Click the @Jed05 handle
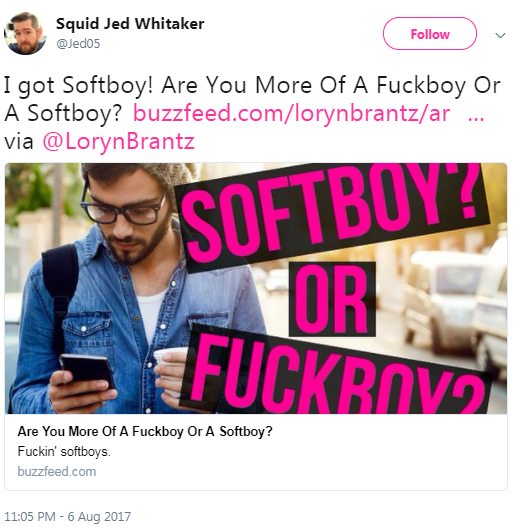The image size is (515, 527). pos(78,44)
